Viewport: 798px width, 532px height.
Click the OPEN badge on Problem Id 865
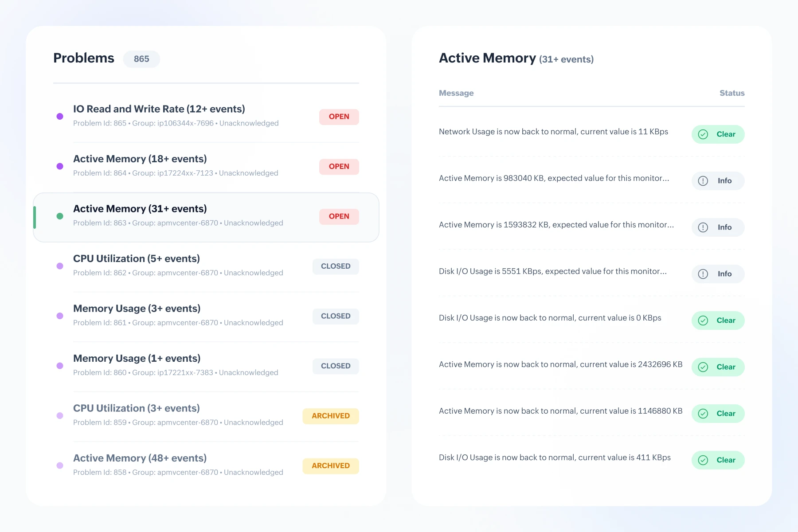click(x=339, y=117)
